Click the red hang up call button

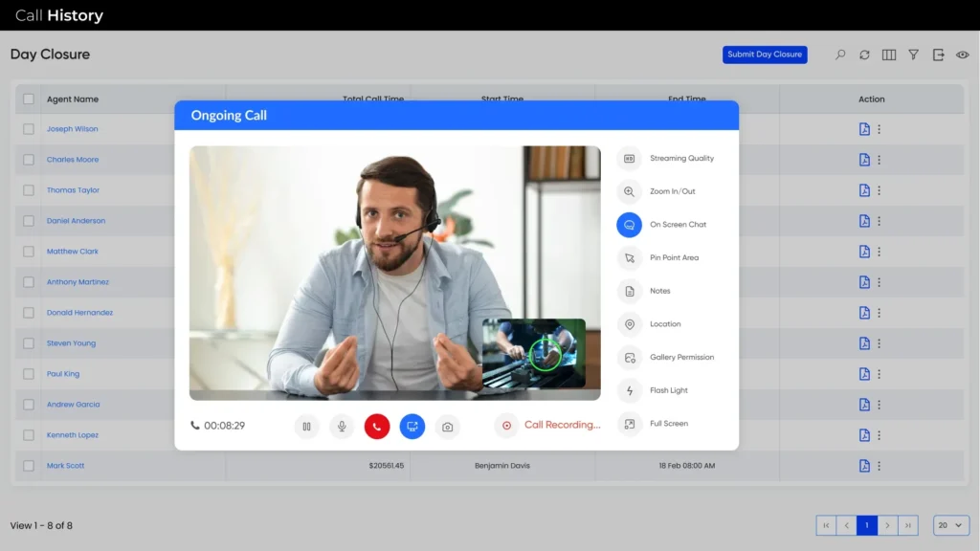(377, 427)
